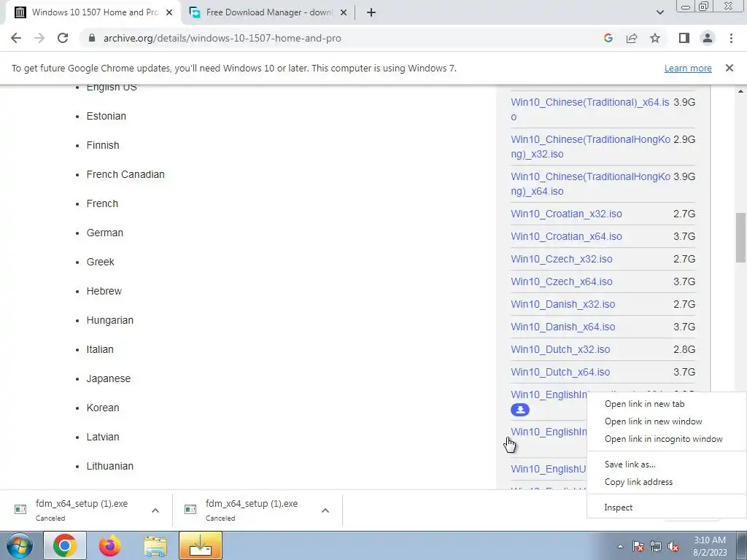
Task: Bookmark this page with the star
Action: tap(655, 38)
